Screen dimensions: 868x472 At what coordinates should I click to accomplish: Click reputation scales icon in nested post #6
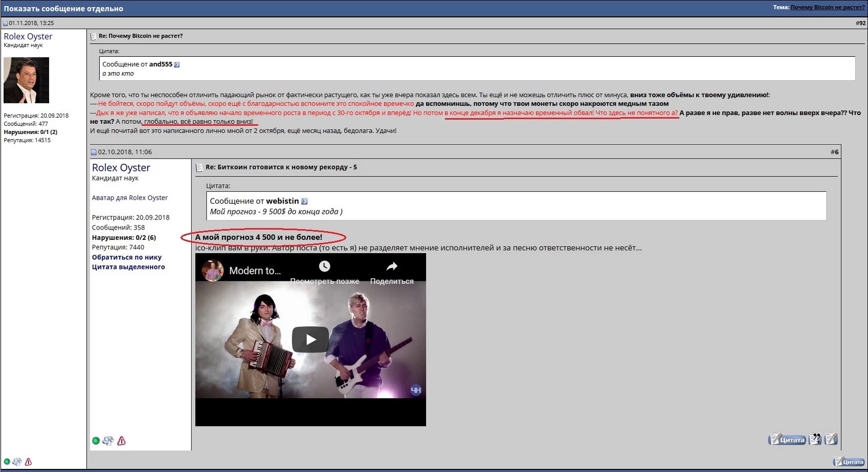(x=108, y=441)
